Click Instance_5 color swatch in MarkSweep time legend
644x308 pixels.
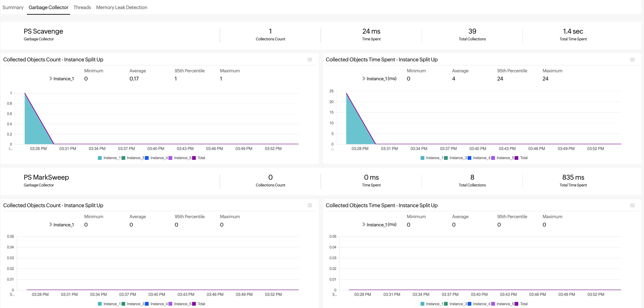(493, 304)
